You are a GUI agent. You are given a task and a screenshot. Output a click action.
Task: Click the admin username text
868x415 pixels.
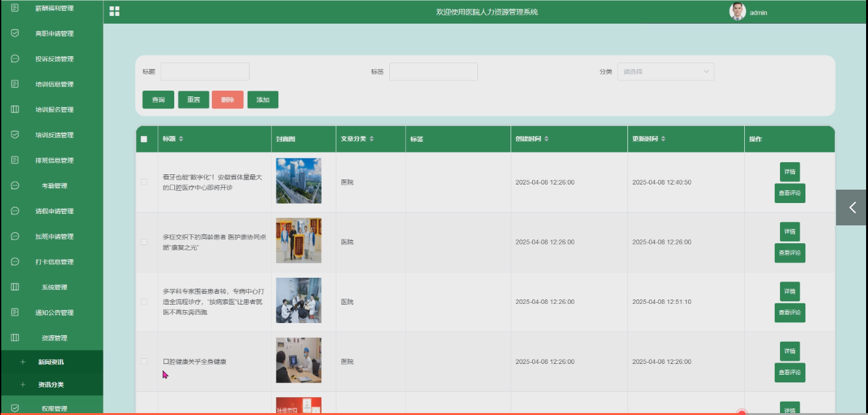pyautogui.click(x=758, y=13)
